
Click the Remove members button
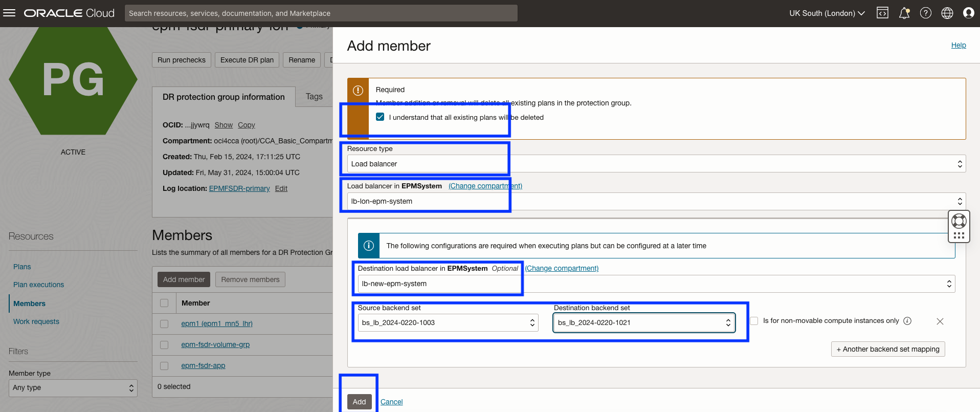point(250,279)
